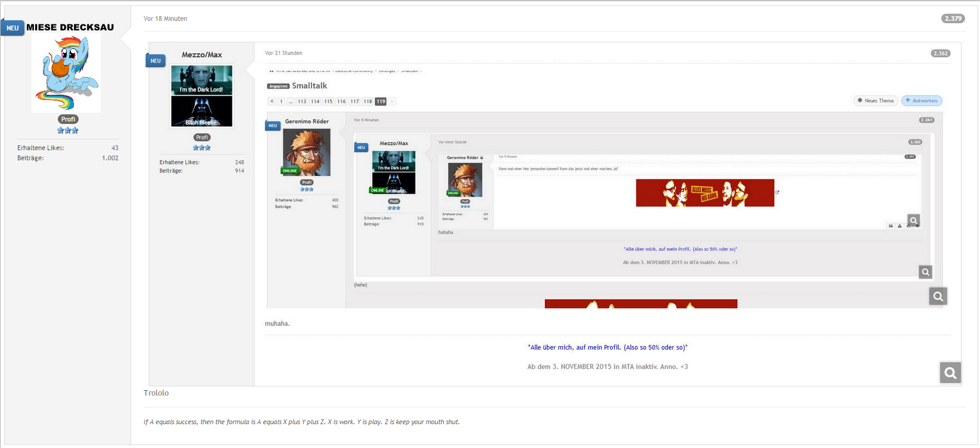Click the Profi rank badge under the pony avatar
Viewport: 980px width, 448px height.
tap(68, 119)
